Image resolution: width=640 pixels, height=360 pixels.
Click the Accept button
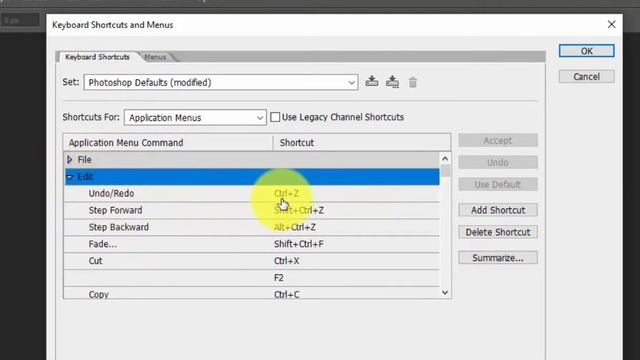tap(498, 140)
